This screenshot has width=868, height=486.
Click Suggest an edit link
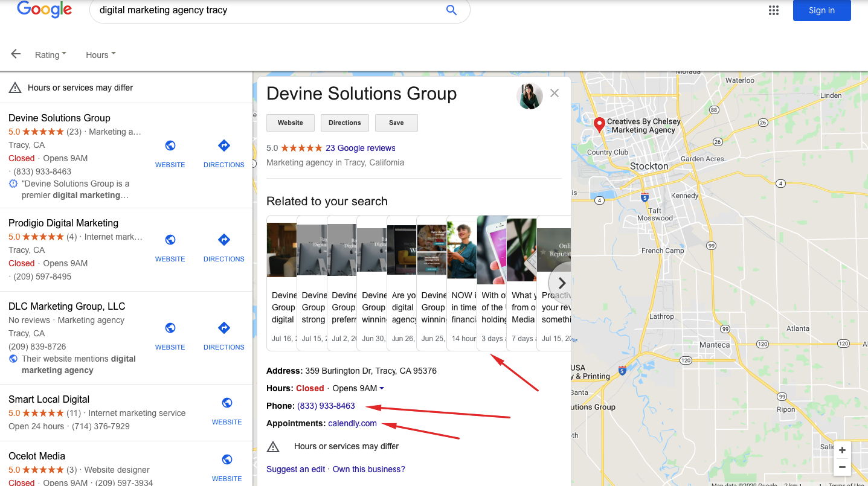296,469
